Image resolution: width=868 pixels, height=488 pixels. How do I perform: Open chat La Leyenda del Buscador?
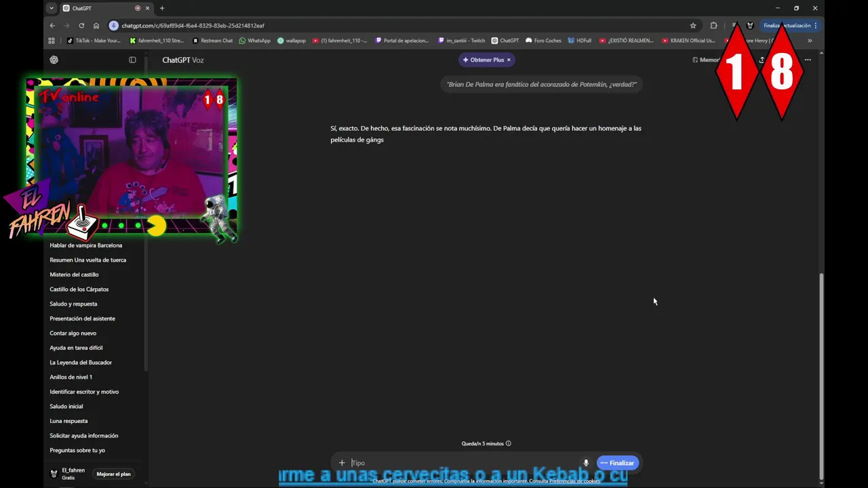point(81,363)
